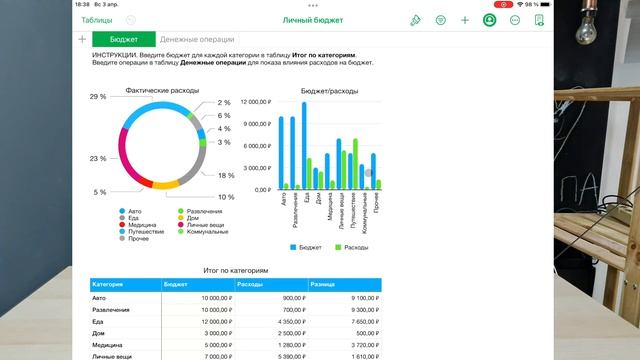Select the Дом row category cell
The width and height of the screenshot is (640, 360).
(126, 333)
